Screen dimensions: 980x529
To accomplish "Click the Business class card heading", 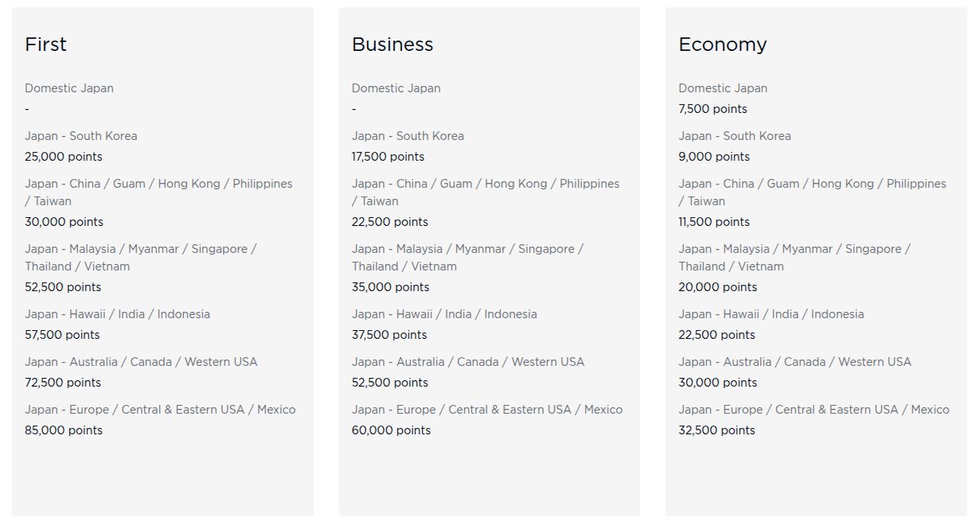I will pyautogui.click(x=392, y=45).
